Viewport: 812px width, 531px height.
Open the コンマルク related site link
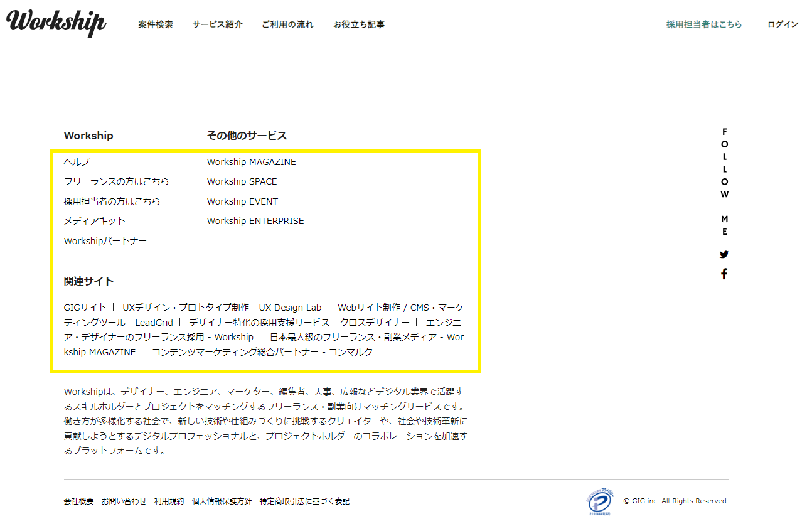(x=262, y=352)
